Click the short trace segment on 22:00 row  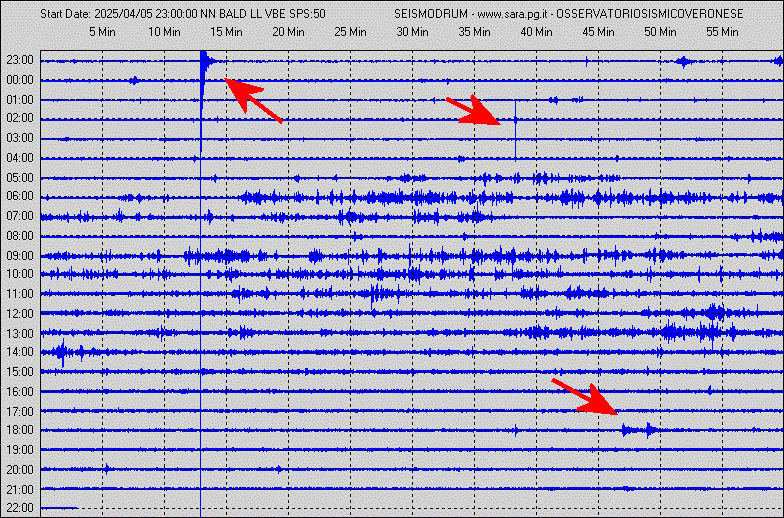(59, 508)
